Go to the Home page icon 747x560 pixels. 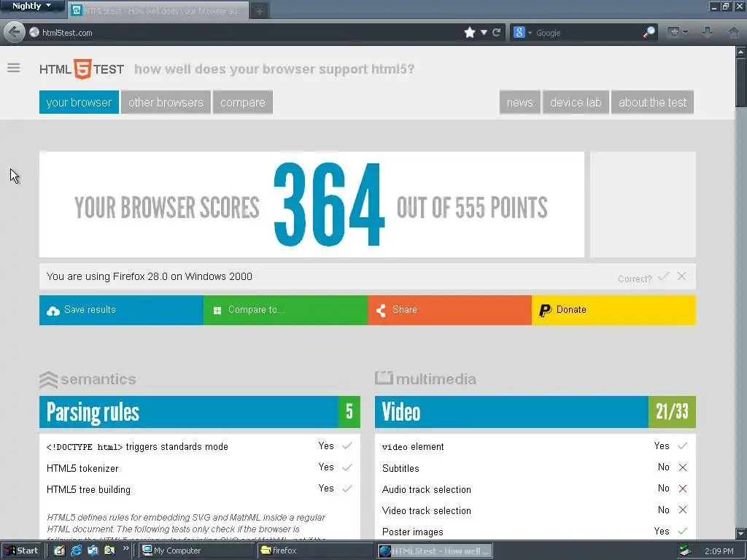(x=734, y=32)
